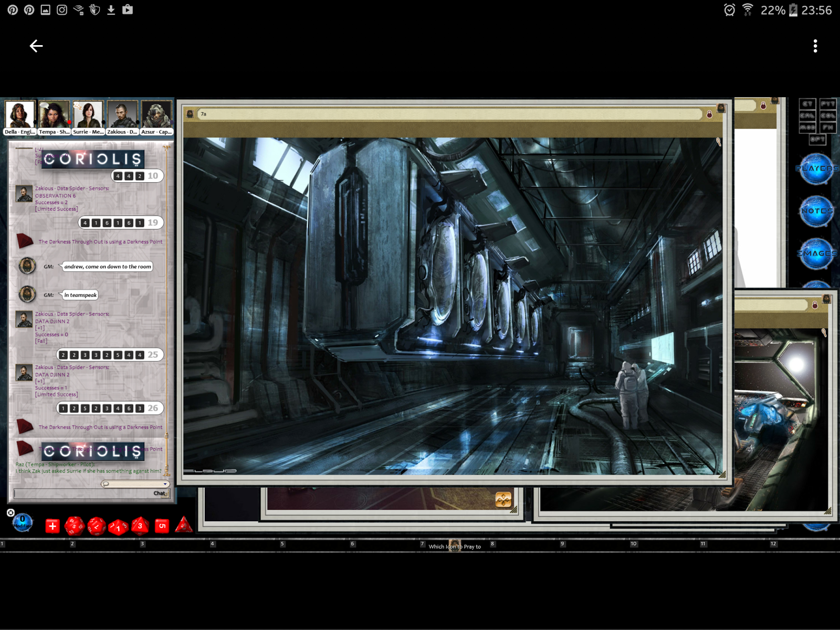Click the orange token icon in bottom window
This screenshot has height=630, width=840.
(x=503, y=499)
